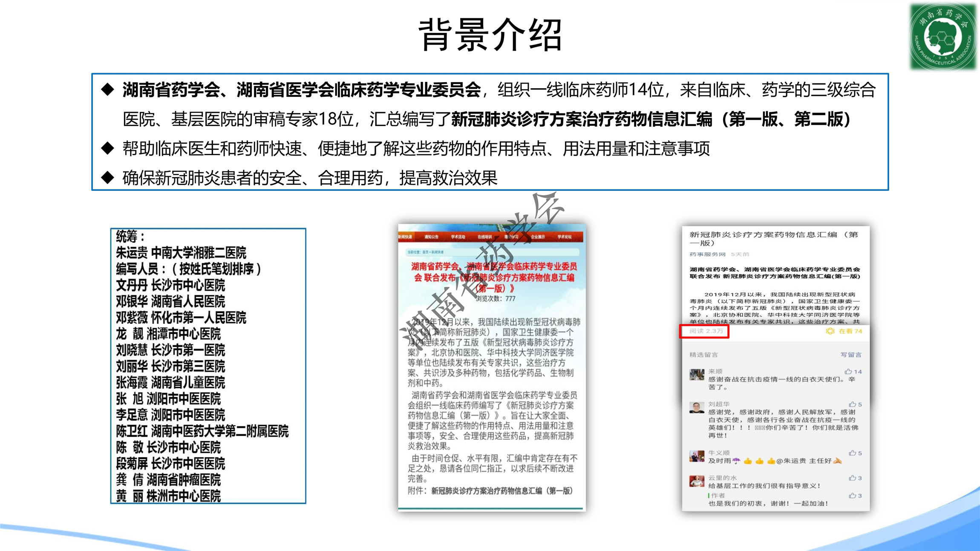The height and width of the screenshot is (551, 980).
Task: Click the bullet 确保新冠肺炎患者的安全、合理用药
Action: point(310,178)
